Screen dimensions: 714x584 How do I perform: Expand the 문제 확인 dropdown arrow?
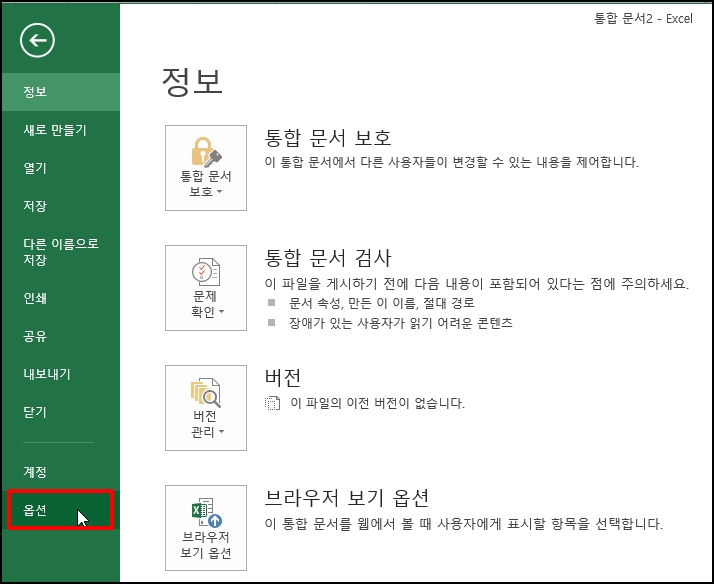point(222,312)
